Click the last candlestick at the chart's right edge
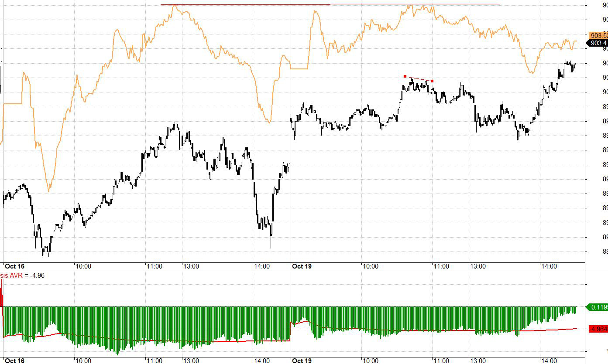 (x=575, y=65)
